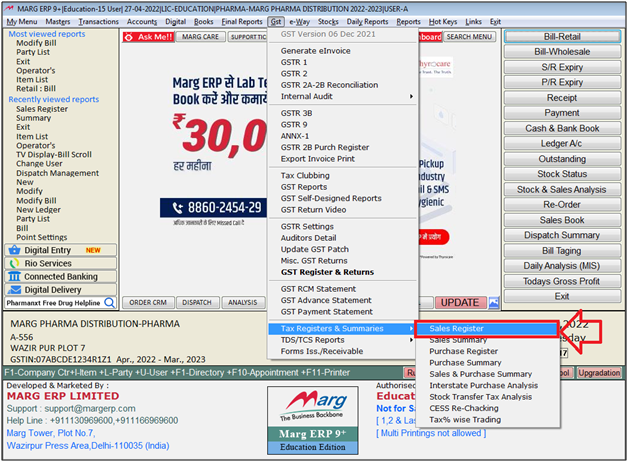Open Sales & Purchase Summary

click(480, 374)
